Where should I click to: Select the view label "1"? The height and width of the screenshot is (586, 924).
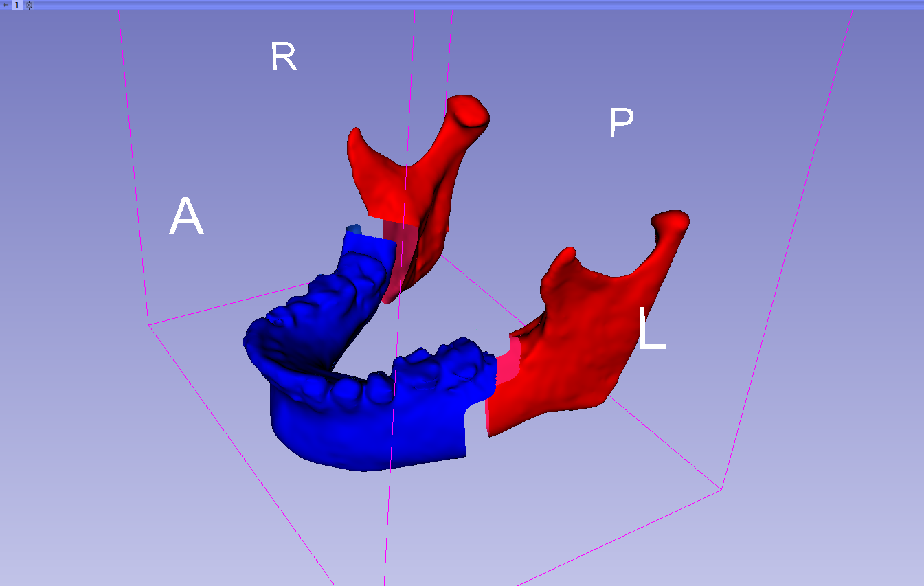coord(17,5)
